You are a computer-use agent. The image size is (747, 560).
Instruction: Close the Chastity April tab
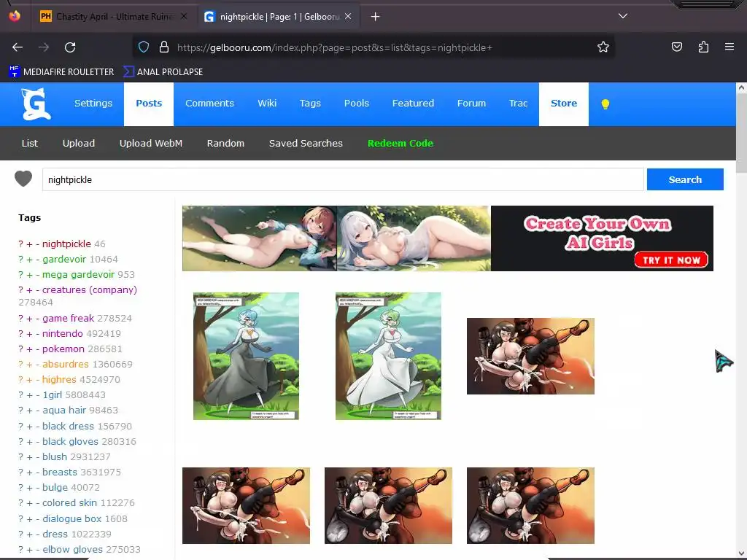[184, 16]
